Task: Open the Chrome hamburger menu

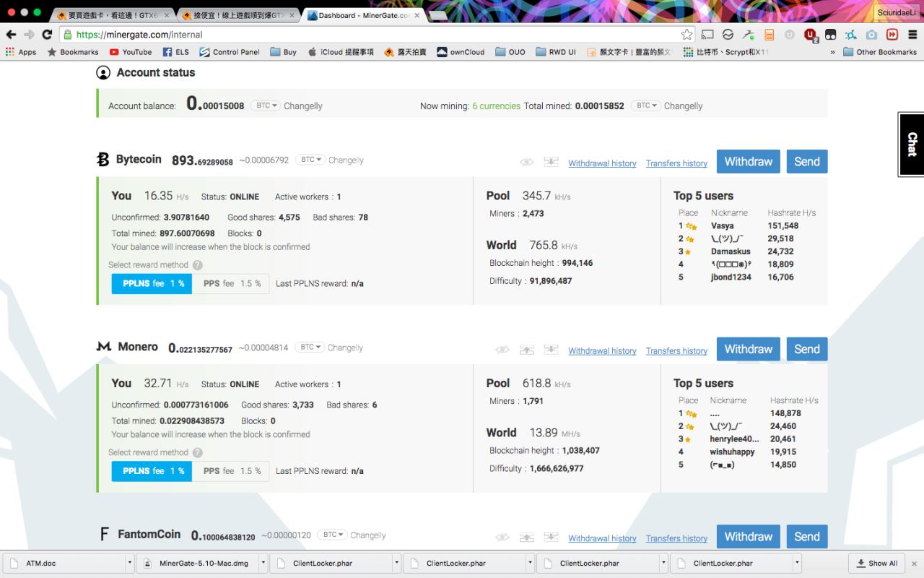Action: click(912, 34)
